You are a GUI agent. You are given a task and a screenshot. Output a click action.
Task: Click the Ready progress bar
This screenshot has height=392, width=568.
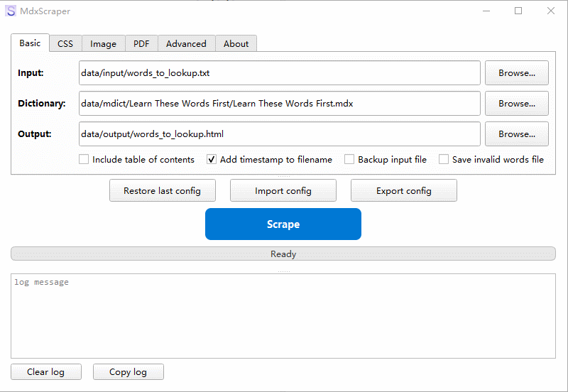283,254
